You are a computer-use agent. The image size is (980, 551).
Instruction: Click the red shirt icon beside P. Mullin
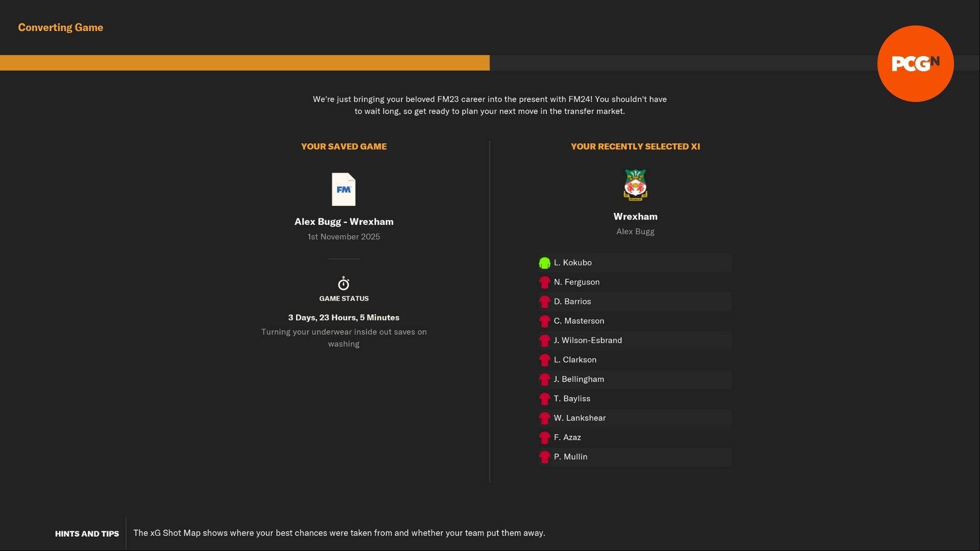click(x=544, y=457)
